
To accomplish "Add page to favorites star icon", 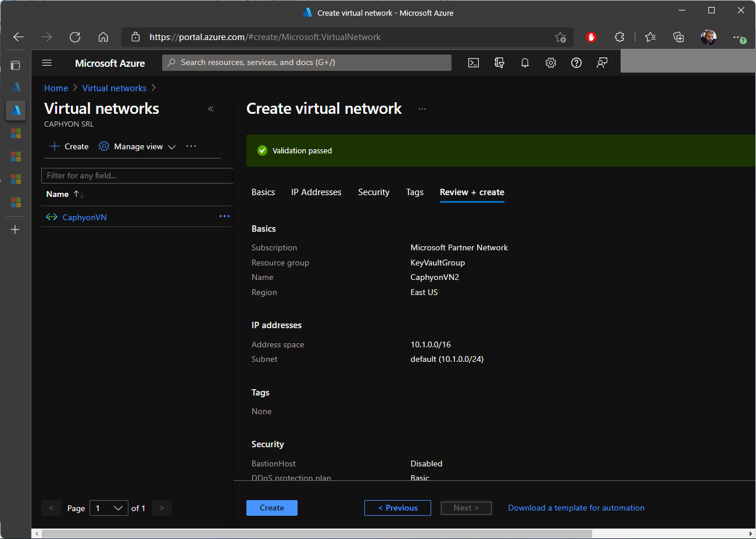I will 560,37.
